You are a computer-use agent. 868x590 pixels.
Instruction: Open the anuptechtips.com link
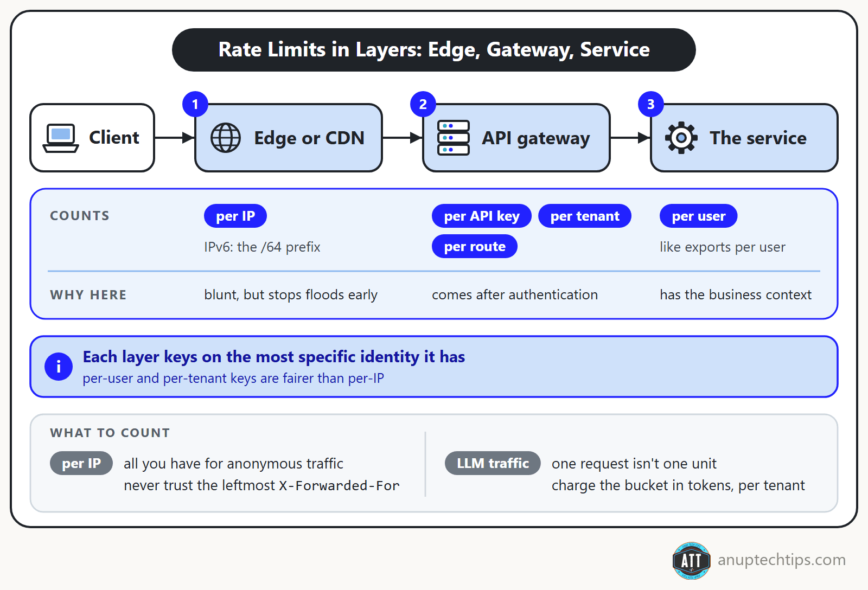pyautogui.click(x=782, y=560)
